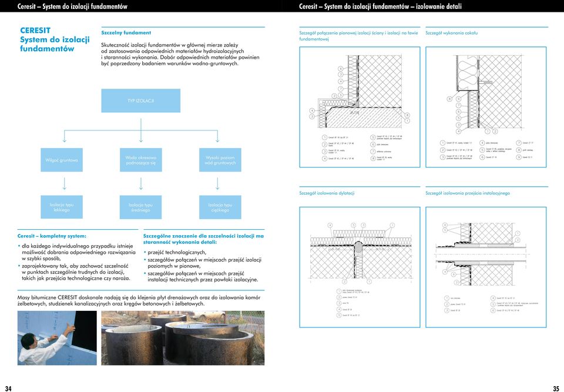Viewport: 564px width, 392px height.
Task: Select the 'Wilgoć gruntowa' box
Action: (x=62, y=160)
